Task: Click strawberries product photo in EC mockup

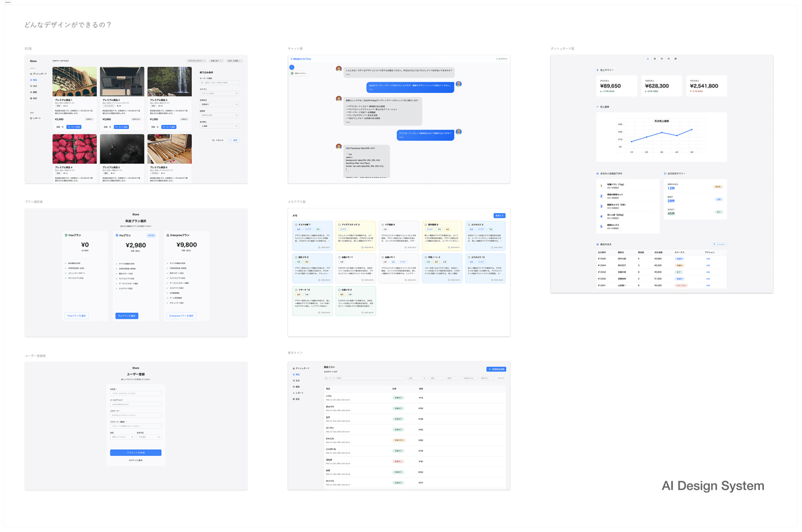Action: [x=75, y=149]
